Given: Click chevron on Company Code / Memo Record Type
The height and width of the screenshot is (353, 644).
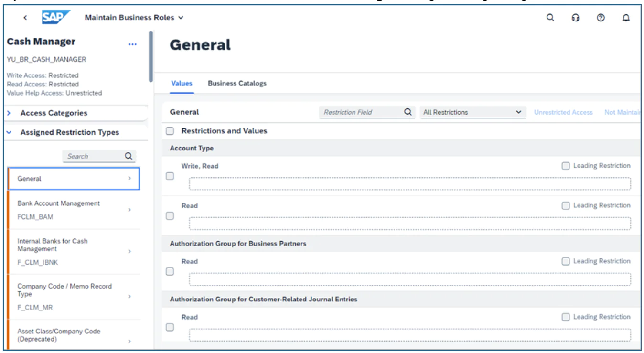Looking at the screenshot, I should click(129, 296).
